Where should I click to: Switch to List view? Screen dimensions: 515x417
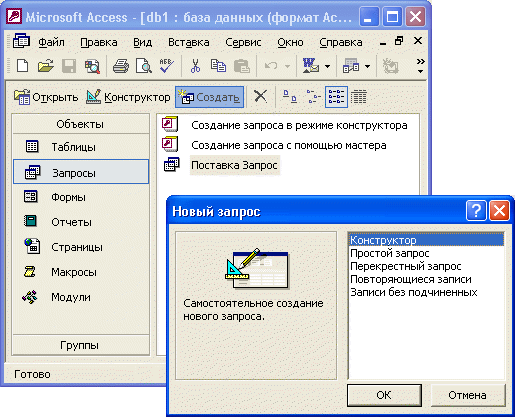336,97
